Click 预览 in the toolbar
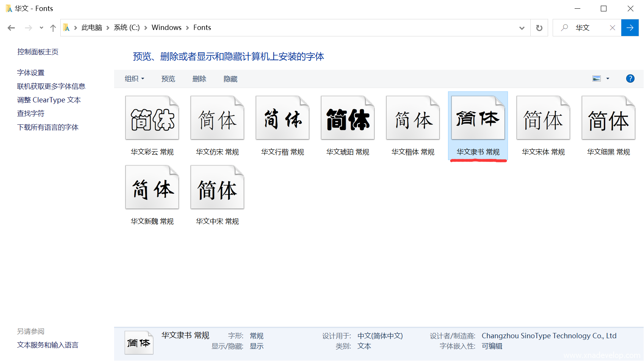The width and height of the screenshot is (644, 361). click(x=168, y=78)
